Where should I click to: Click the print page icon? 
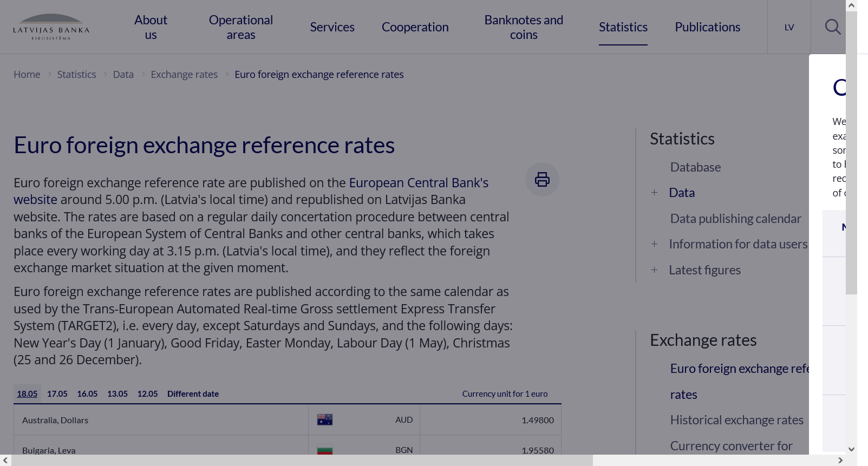click(542, 179)
